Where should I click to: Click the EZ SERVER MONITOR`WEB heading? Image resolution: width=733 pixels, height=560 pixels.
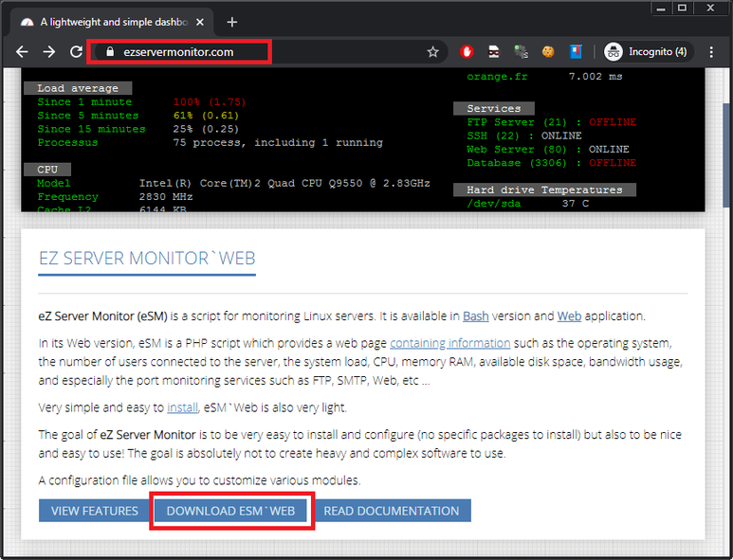point(147,259)
